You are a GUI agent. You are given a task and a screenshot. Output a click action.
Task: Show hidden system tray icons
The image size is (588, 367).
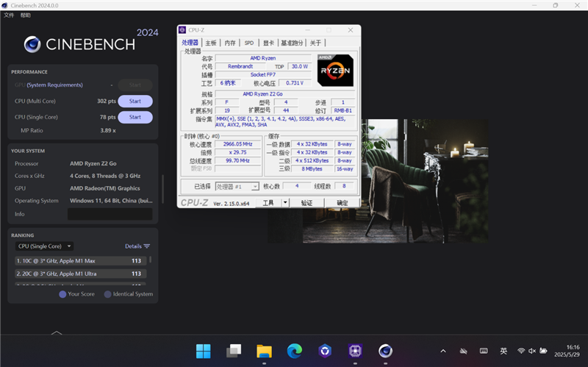click(443, 352)
